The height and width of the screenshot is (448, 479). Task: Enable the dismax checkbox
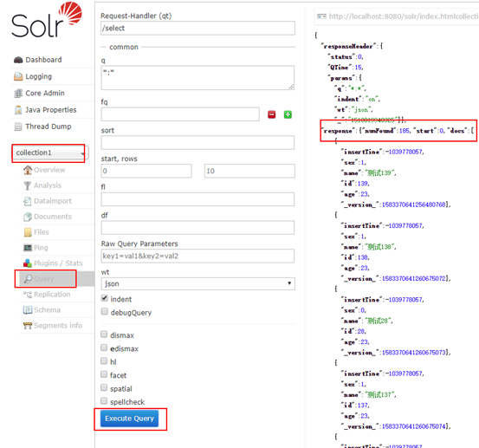click(x=104, y=334)
